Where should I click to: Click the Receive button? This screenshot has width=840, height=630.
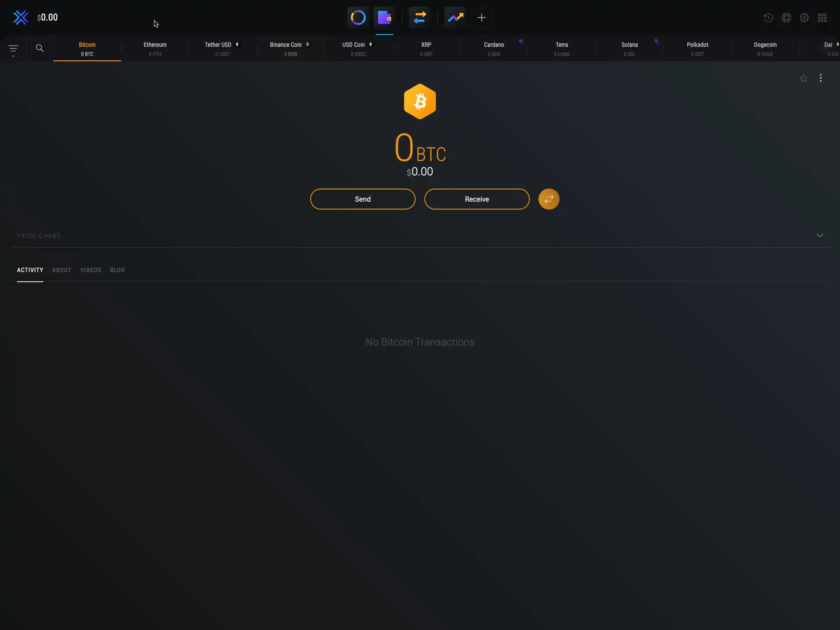tap(477, 199)
